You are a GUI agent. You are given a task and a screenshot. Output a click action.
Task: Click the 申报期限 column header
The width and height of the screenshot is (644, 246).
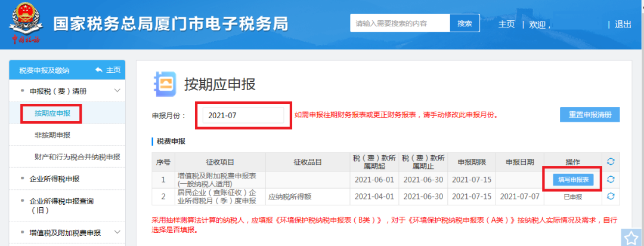click(x=472, y=162)
